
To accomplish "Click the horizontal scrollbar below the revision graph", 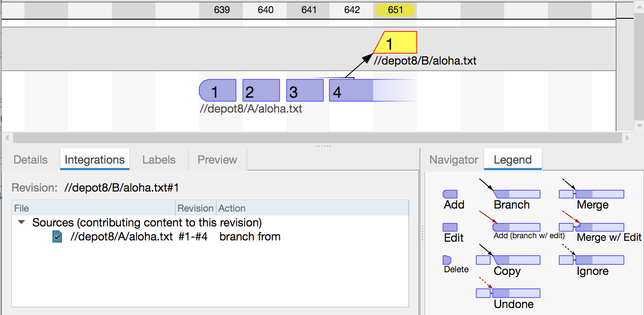I will click(306, 138).
